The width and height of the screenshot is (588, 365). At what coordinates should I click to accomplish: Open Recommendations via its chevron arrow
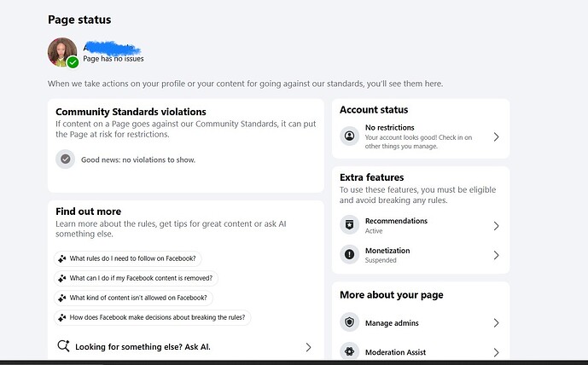click(496, 226)
